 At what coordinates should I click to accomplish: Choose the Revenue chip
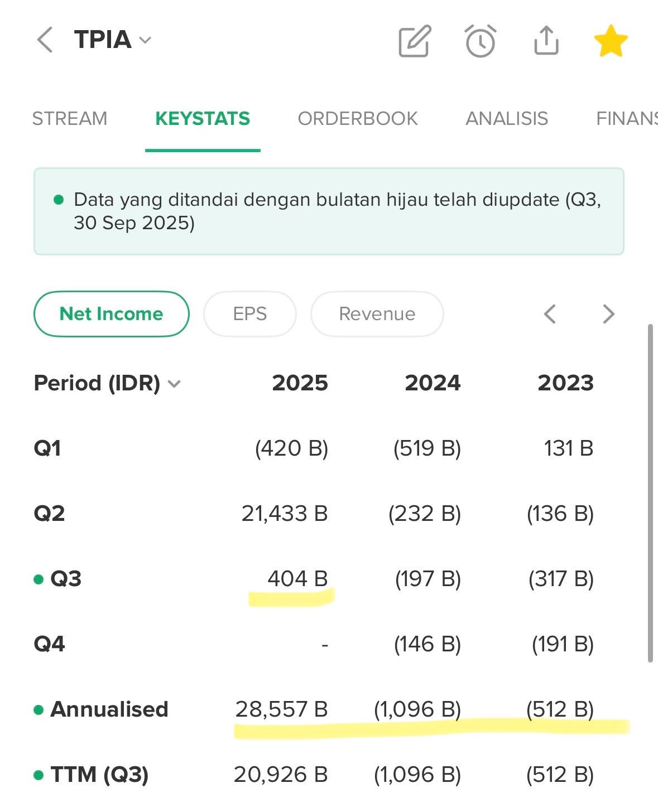click(377, 314)
